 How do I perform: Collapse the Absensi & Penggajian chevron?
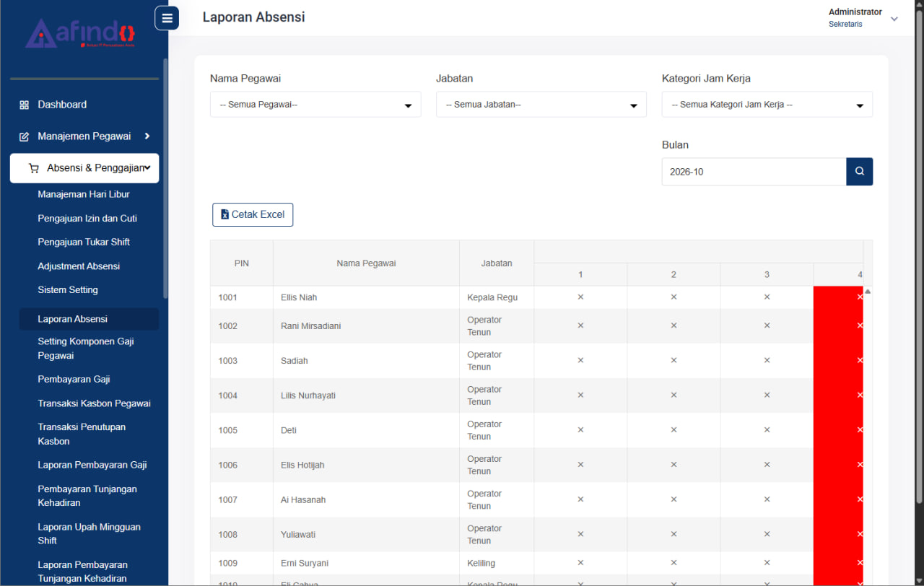click(147, 168)
